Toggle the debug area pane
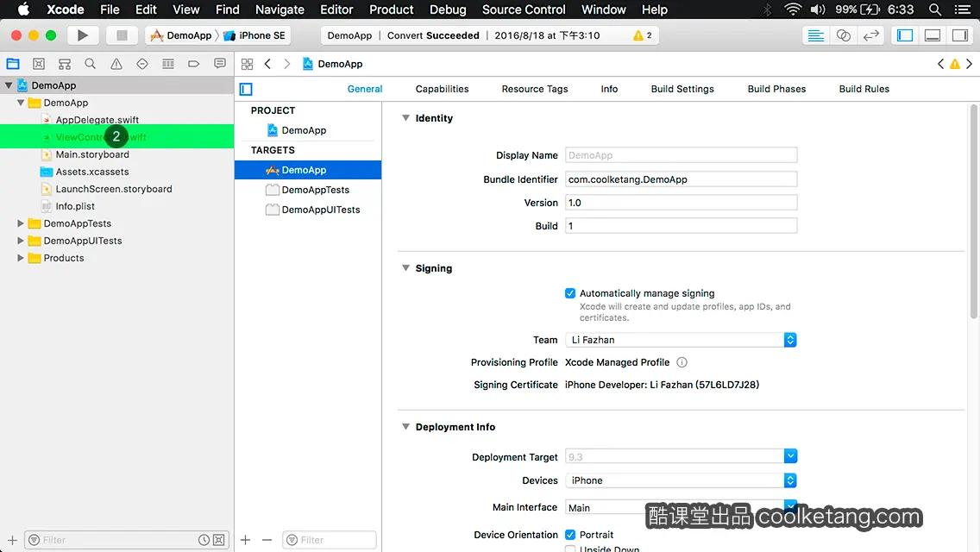Screen dimensions: 980x552 point(933,35)
